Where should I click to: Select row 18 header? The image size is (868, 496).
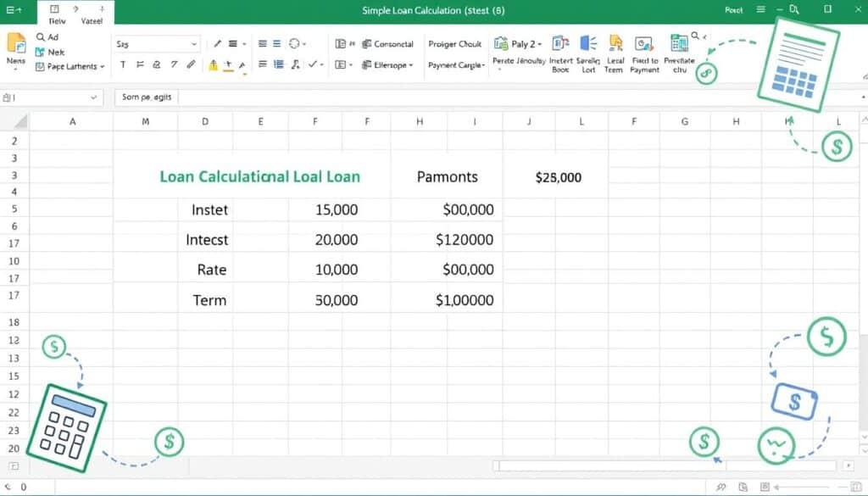(x=14, y=322)
